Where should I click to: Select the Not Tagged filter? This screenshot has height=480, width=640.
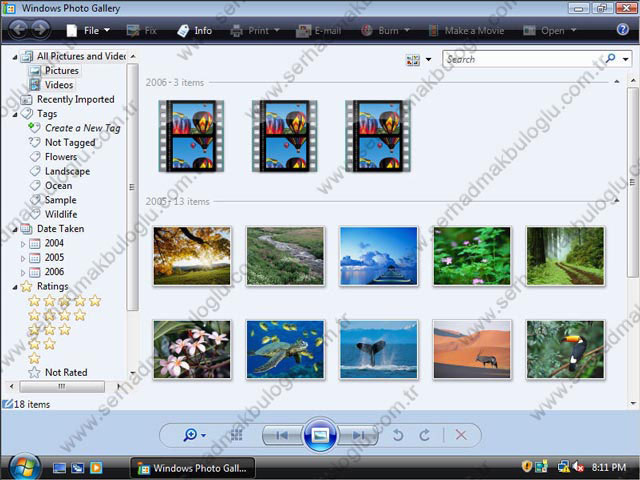click(67, 143)
